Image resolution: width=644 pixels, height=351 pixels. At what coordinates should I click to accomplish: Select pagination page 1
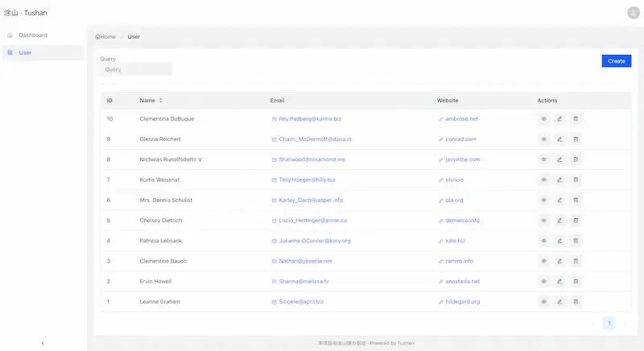pyautogui.click(x=609, y=324)
